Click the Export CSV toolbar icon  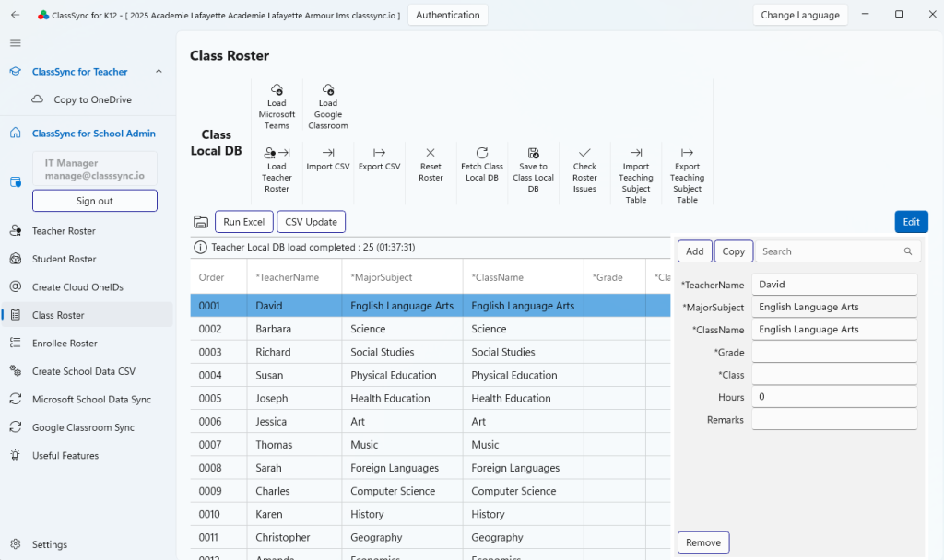(x=379, y=153)
